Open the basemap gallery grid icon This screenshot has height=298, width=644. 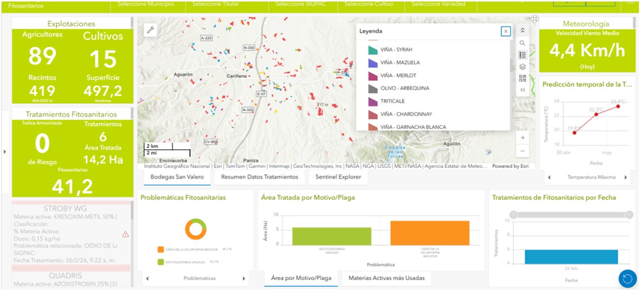(x=522, y=78)
